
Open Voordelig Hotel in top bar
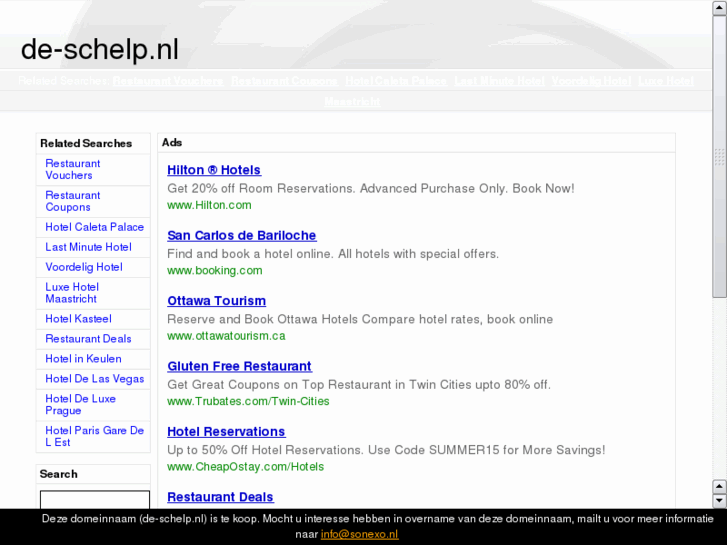click(x=592, y=81)
